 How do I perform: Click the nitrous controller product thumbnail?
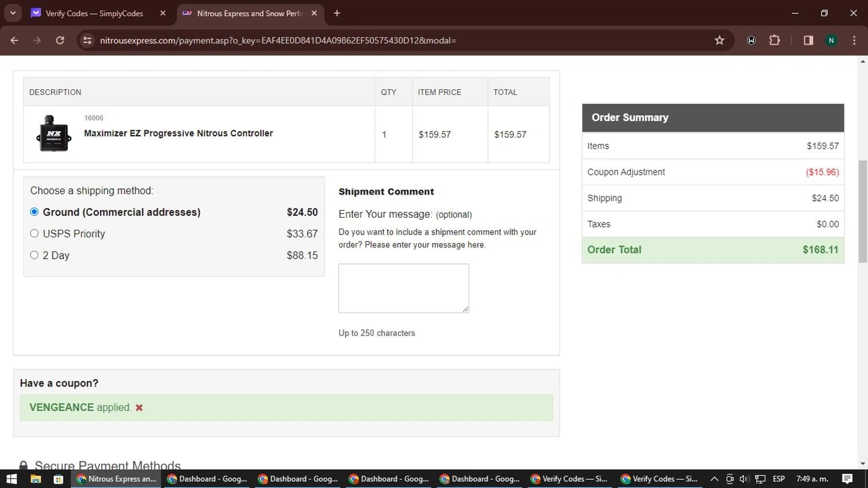[54, 134]
